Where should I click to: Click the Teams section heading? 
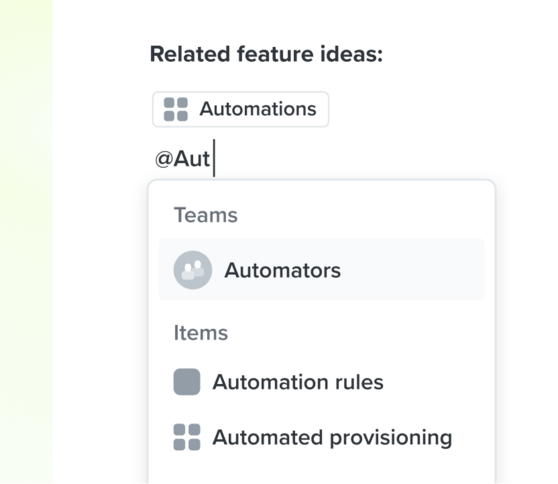pos(206,215)
